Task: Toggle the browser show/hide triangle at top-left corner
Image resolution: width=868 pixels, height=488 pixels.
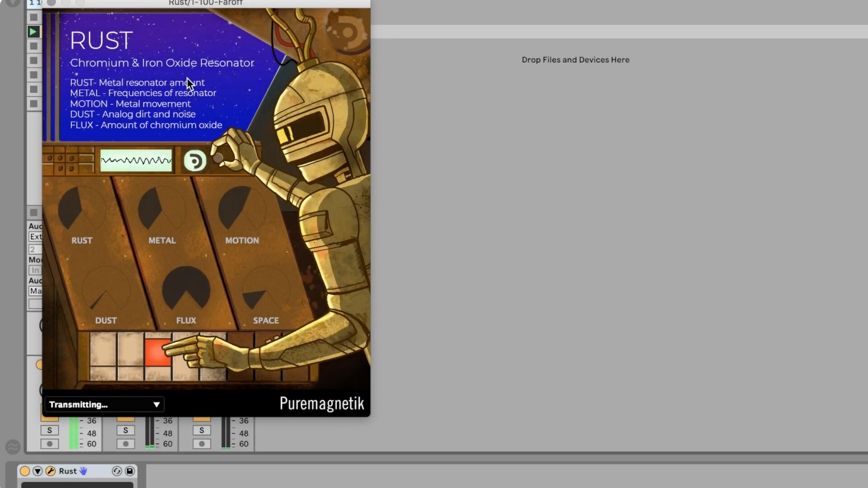Action: [13, 3]
